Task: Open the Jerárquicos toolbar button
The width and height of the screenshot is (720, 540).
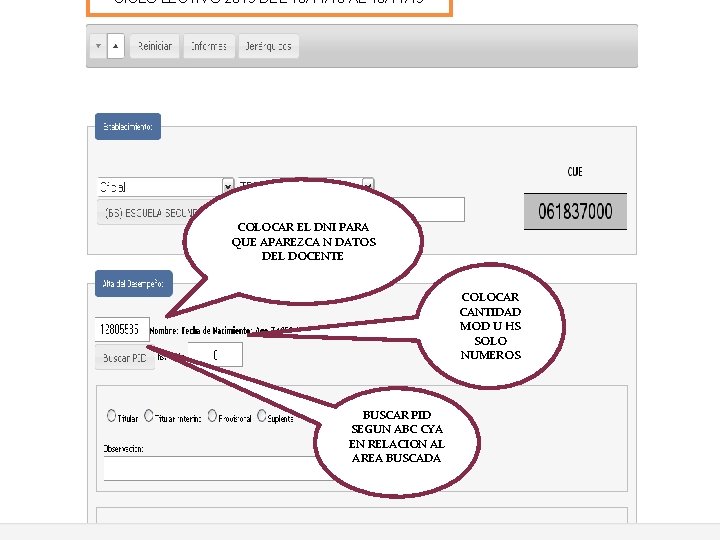Action: [269, 46]
